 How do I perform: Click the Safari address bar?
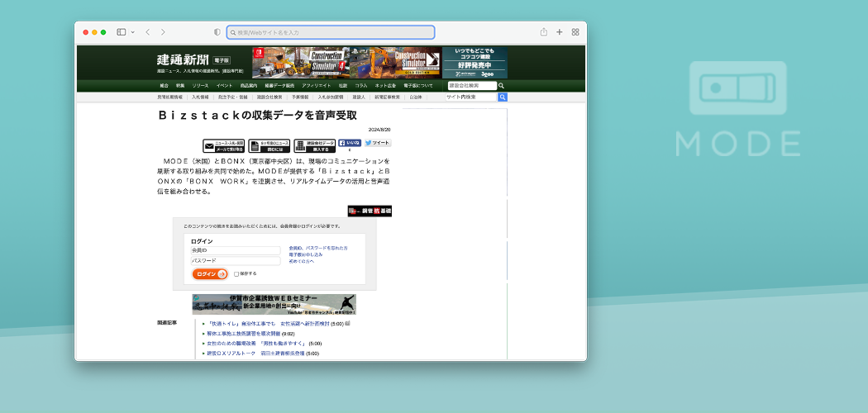[x=331, y=32]
